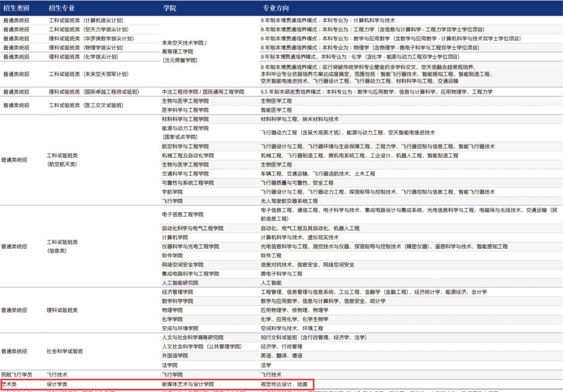Click the 学院 column header
This screenshot has height=392, width=563.
coord(170,8)
